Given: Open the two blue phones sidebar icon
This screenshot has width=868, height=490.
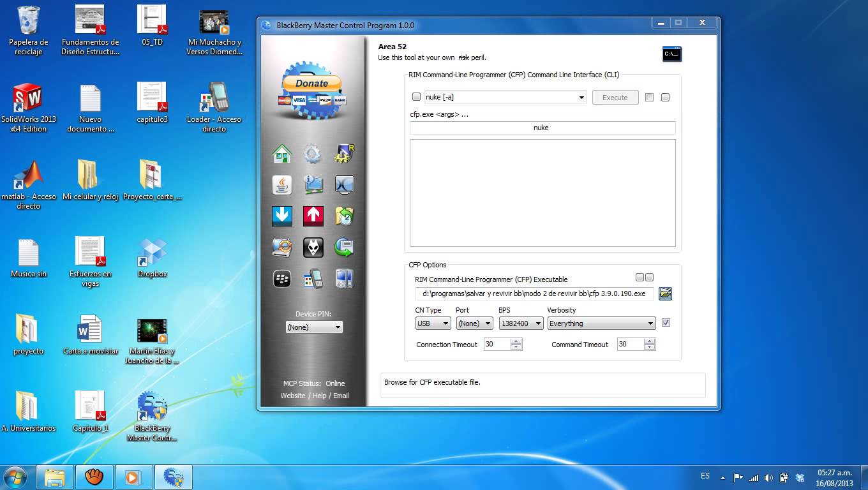Looking at the screenshot, I should [x=344, y=279].
